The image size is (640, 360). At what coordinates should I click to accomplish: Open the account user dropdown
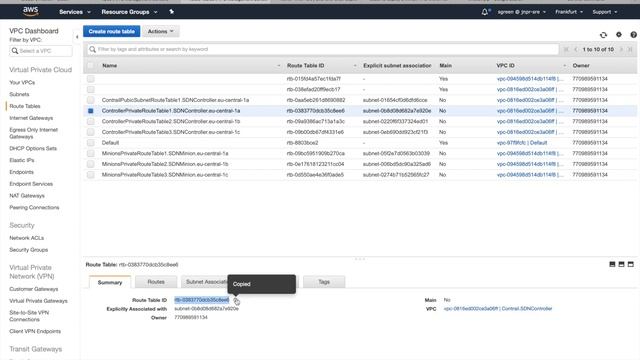coord(522,12)
